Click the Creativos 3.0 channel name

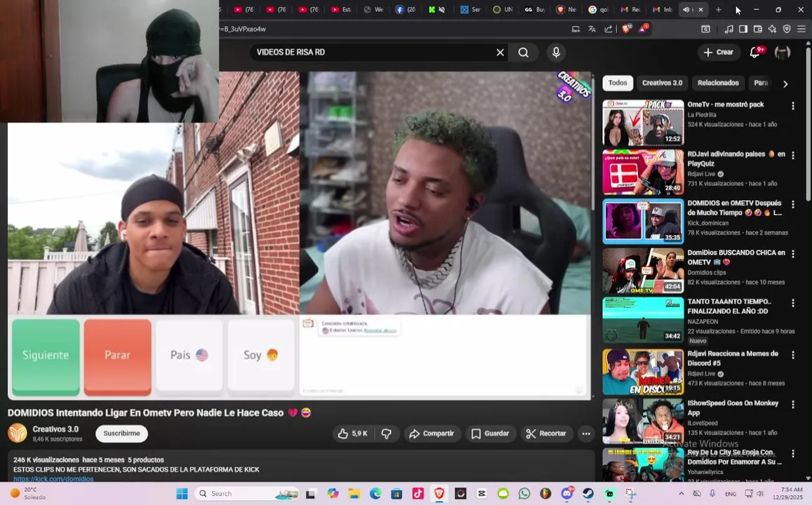click(55, 429)
